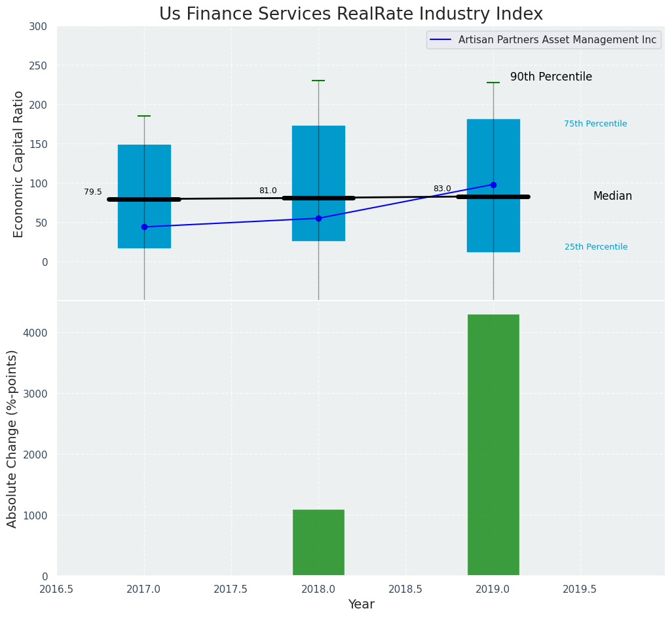Select the 81.0 median value label

click(268, 191)
